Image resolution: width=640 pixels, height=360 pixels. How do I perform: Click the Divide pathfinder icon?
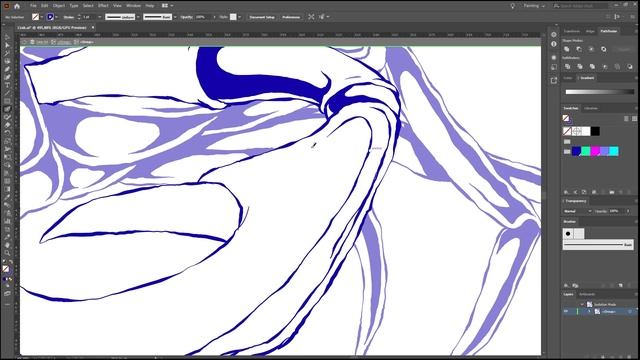tap(567, 66)
